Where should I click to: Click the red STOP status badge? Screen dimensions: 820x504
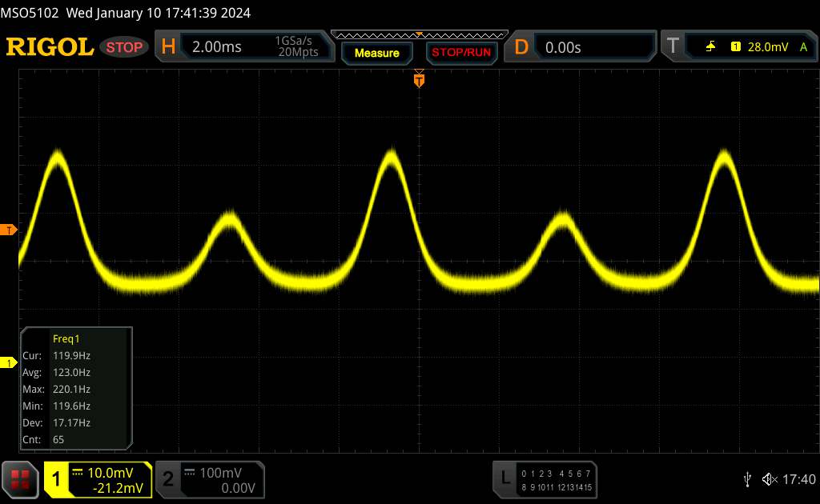click(125, 47)
